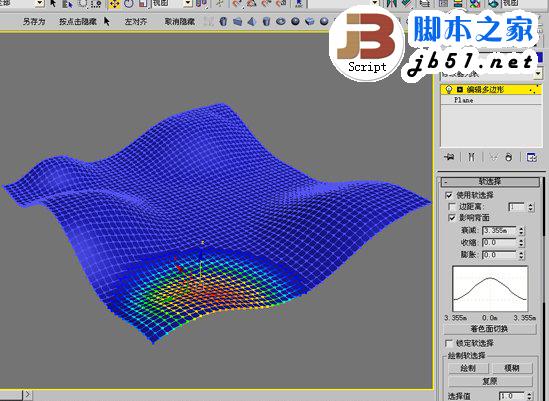Click the soft selection falloff curve graph
The image size is (549, 401).
tap(490, 289)
